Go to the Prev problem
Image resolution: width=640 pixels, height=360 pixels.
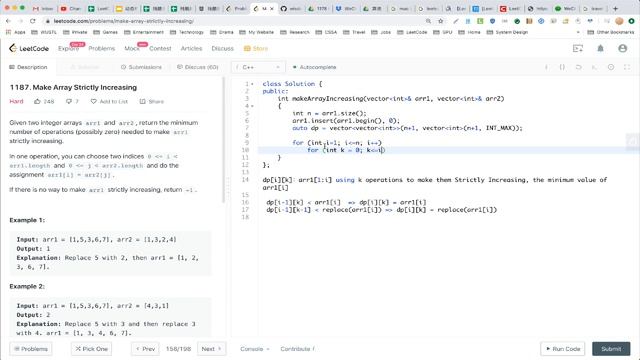click(145, 349)
